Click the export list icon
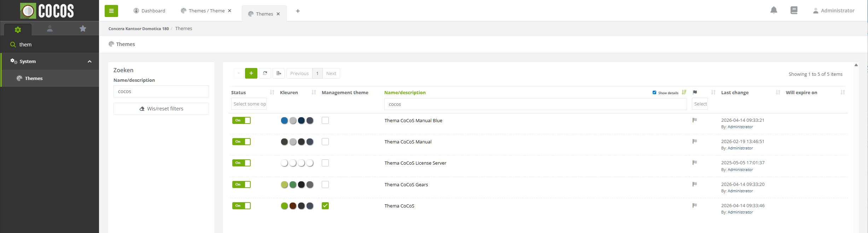The height and width of the screenshot is (233, 868). (x=279, y=73)
